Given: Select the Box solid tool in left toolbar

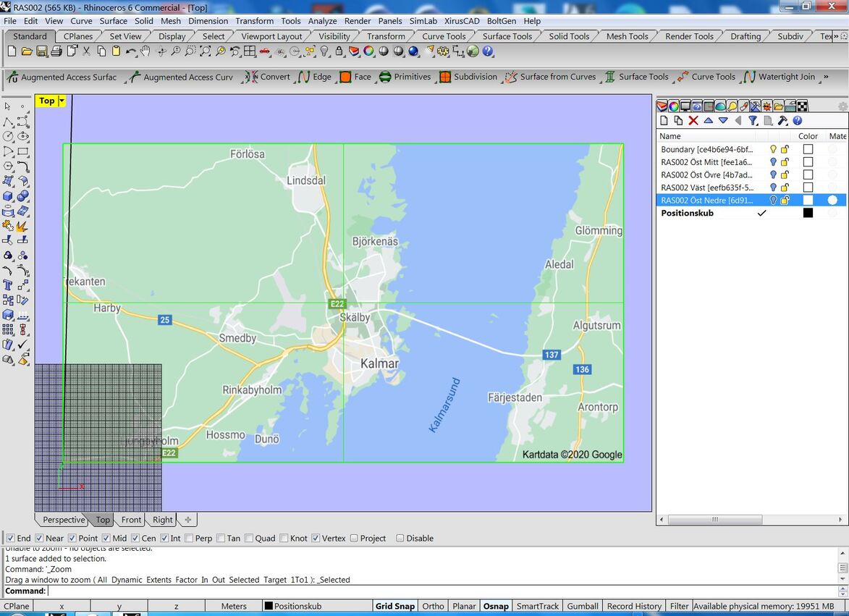Looking at the screenshot, I should pos(8,195).
